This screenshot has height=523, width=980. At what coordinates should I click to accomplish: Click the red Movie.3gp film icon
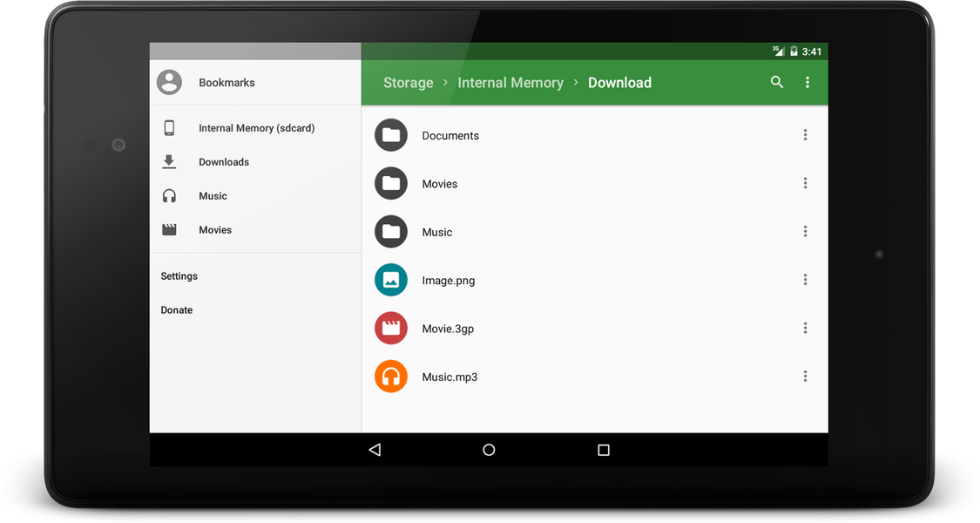click(390, 328)
